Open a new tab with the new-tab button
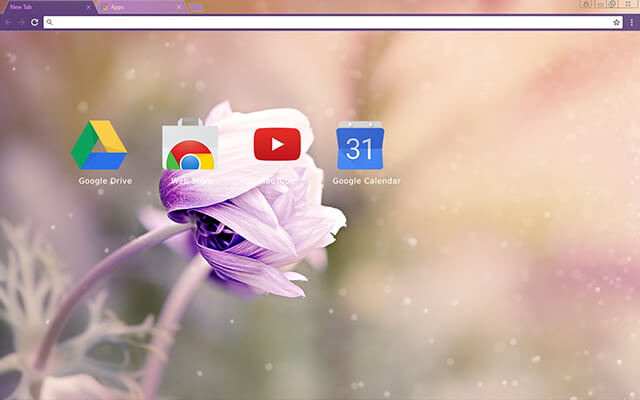The width and height of the screenshot is (640, 400). point(196,7)
